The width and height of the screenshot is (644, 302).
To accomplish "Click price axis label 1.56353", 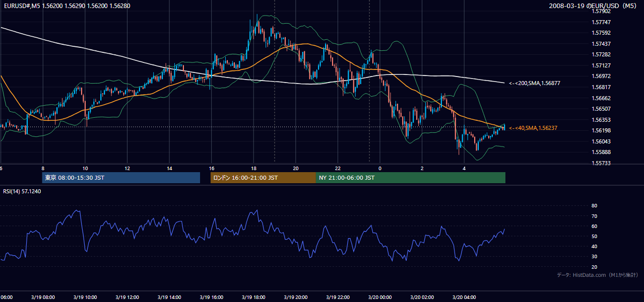I will click(601, 120).
